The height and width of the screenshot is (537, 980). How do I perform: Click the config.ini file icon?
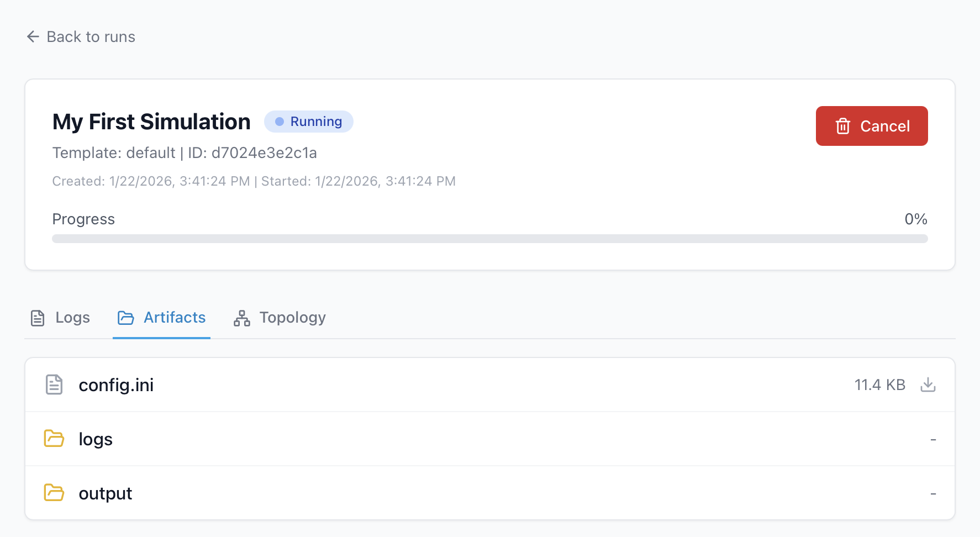point(54,385)
